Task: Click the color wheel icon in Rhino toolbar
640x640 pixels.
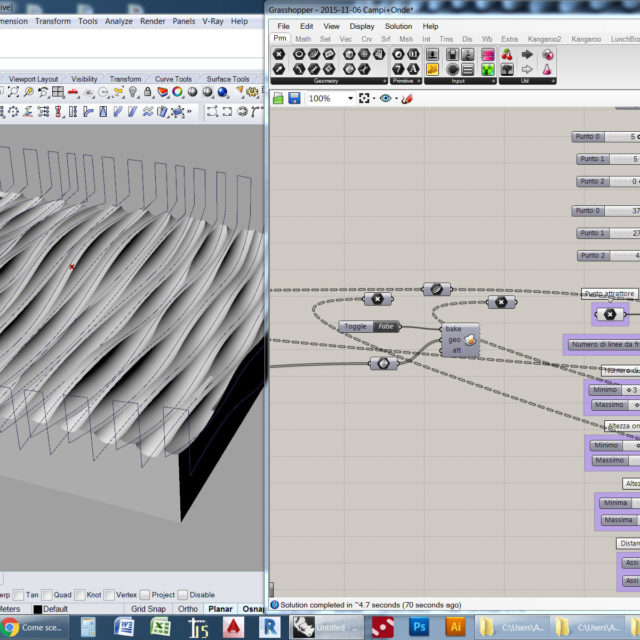Action: [x=177, y=92]
